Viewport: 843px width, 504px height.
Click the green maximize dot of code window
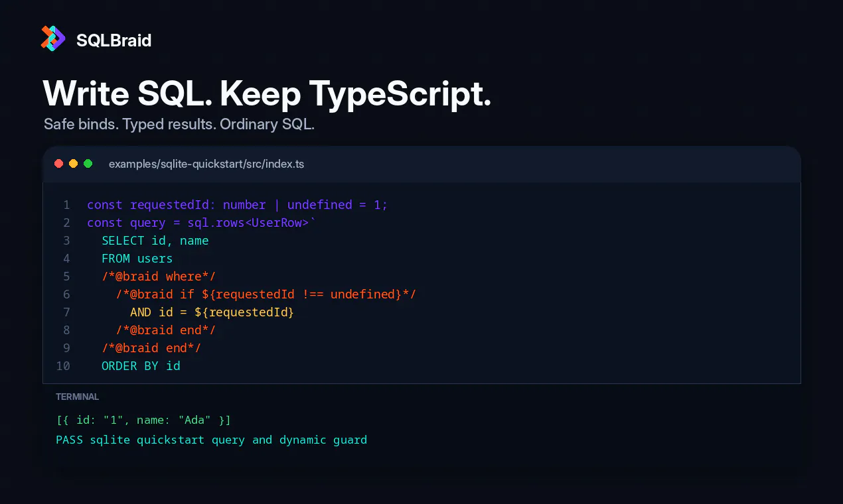pos(88,164)
